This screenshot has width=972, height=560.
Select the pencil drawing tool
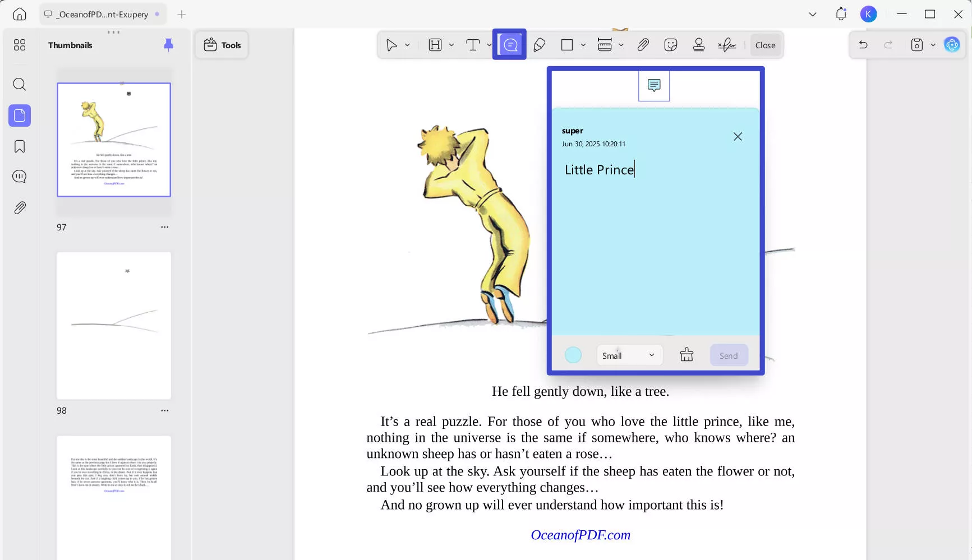[x=539, y=45]
